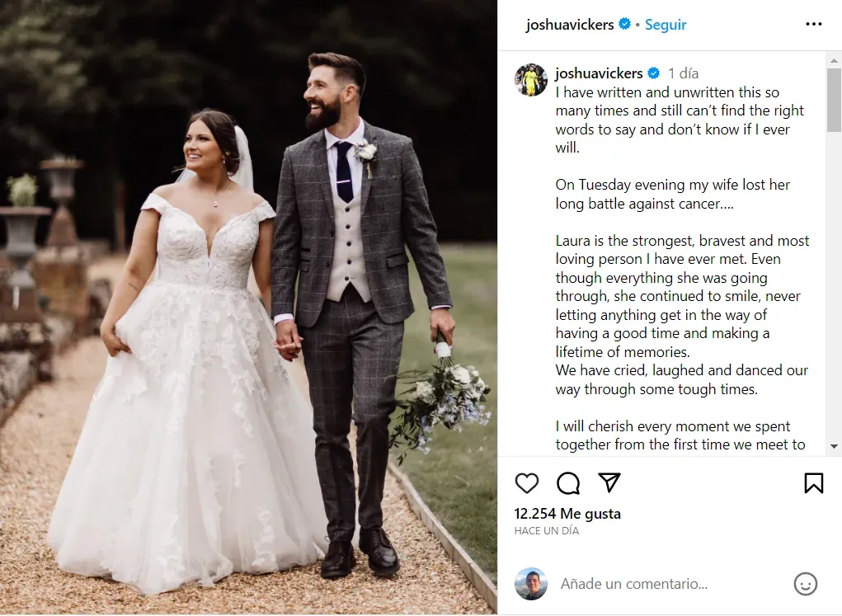Save post with bookmark icon
Screen dimensions: 842x616
(813, 482)
